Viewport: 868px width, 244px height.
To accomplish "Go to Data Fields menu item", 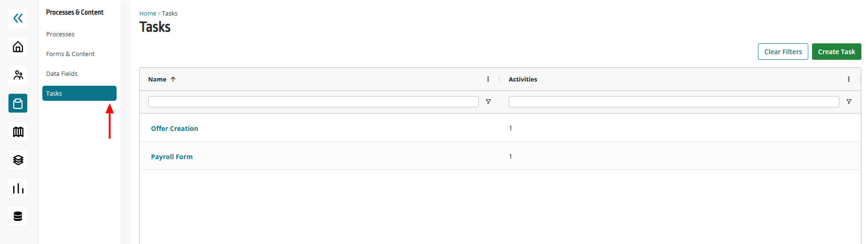I will point(62,73).
